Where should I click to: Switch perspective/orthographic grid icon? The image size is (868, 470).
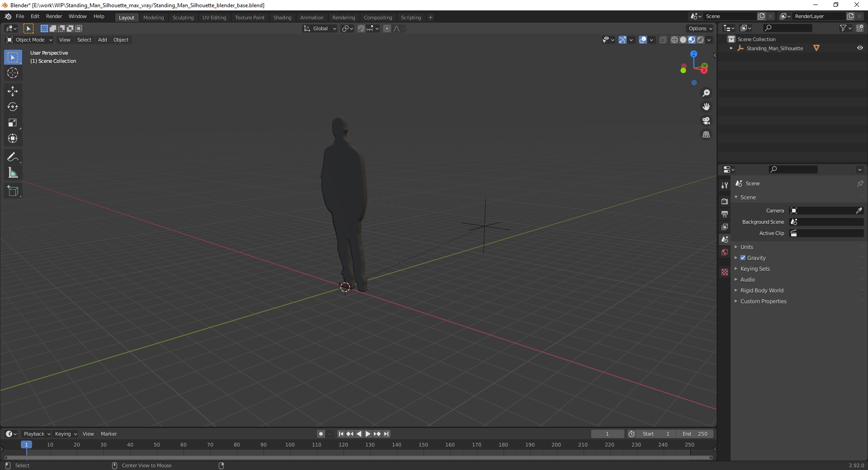click(706, 135)
